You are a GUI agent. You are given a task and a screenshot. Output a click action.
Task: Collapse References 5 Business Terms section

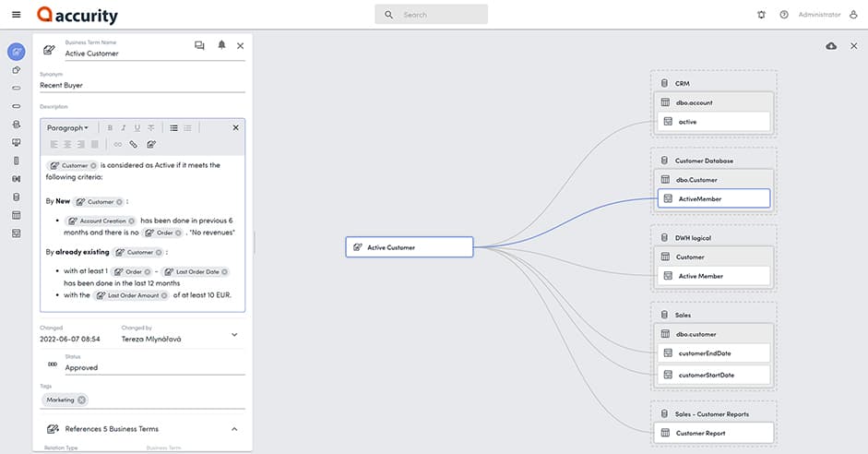pos(234,429)
